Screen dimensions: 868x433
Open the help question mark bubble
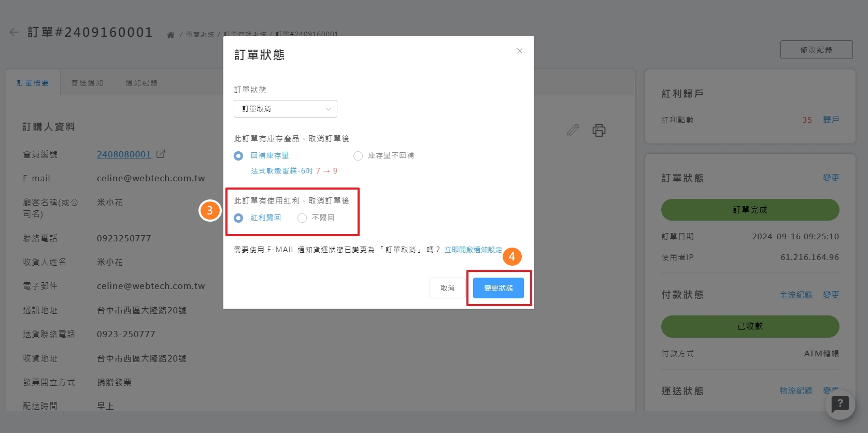coord(839,404)
